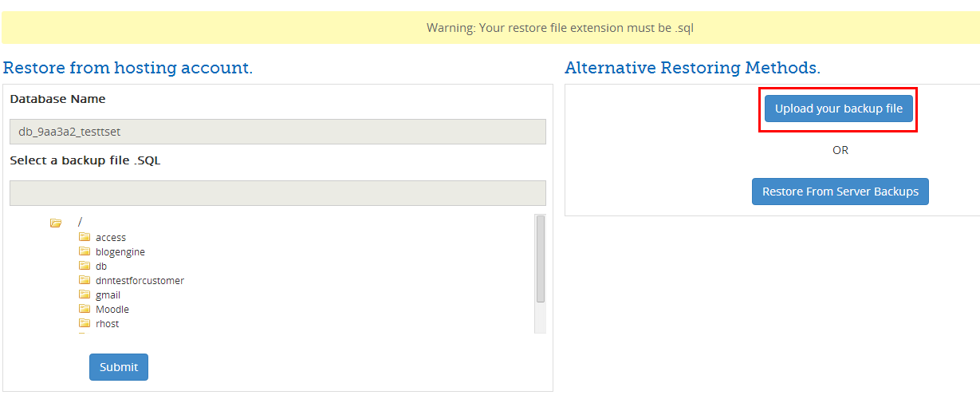Image resolution: width=980 pixels, height=411 pixels.
Task: Click the access folder icon
Action: coord(85,237)
